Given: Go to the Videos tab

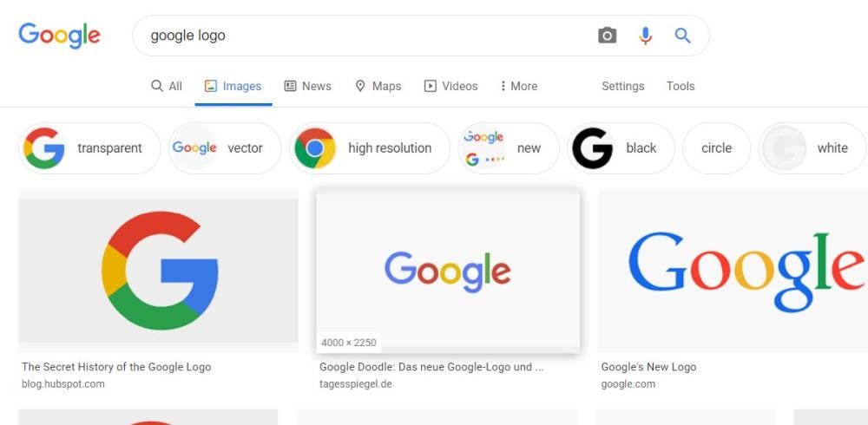Looking at the screenshot, I should point(450,86).
